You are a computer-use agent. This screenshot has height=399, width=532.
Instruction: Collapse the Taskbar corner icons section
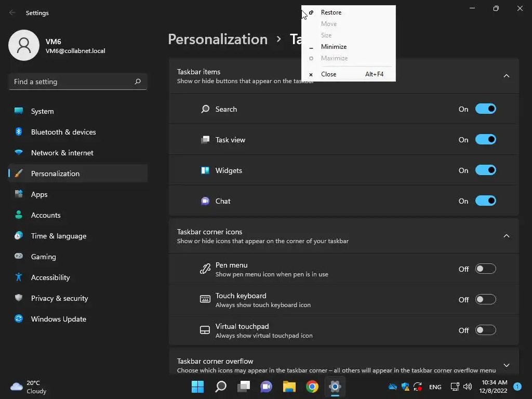point(506,236)
